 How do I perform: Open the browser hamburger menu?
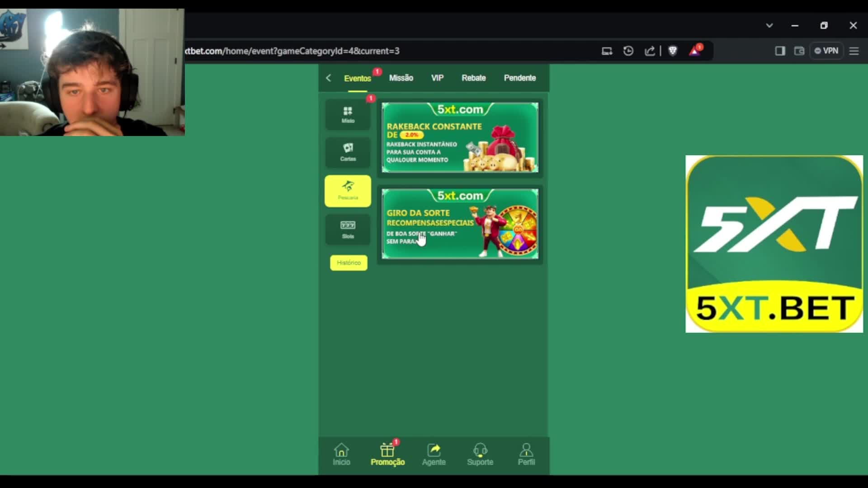(x=854, y=51)
